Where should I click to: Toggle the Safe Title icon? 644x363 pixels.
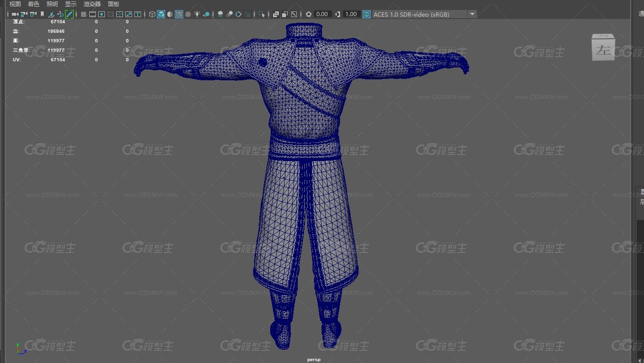click(138, 14)
